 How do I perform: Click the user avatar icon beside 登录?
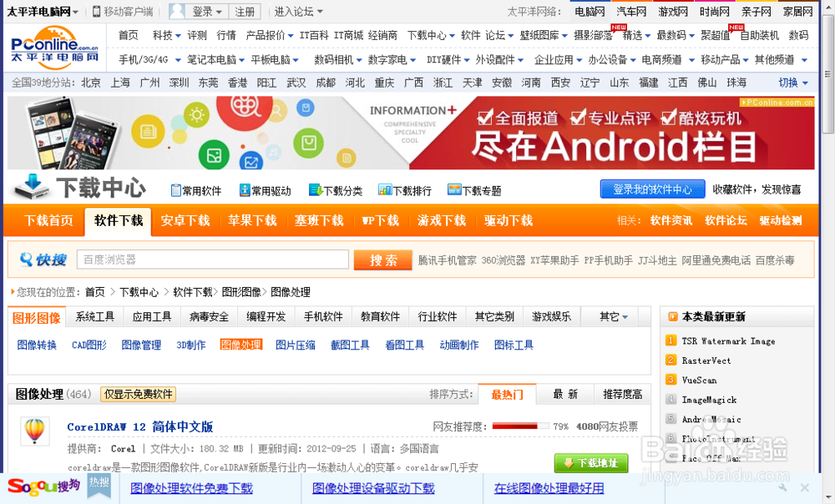click(x=177, y=11)
